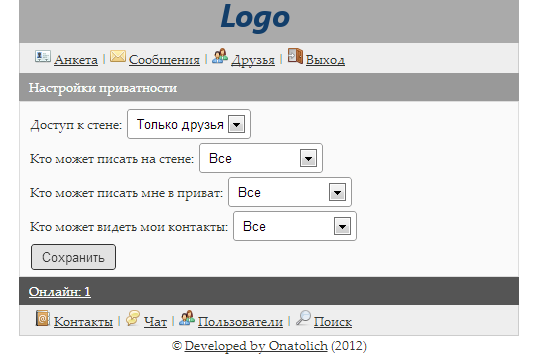Go to the Сообщения menu link
The height and width of the screenshot is (362, 546).
click(x=164, y=60)
